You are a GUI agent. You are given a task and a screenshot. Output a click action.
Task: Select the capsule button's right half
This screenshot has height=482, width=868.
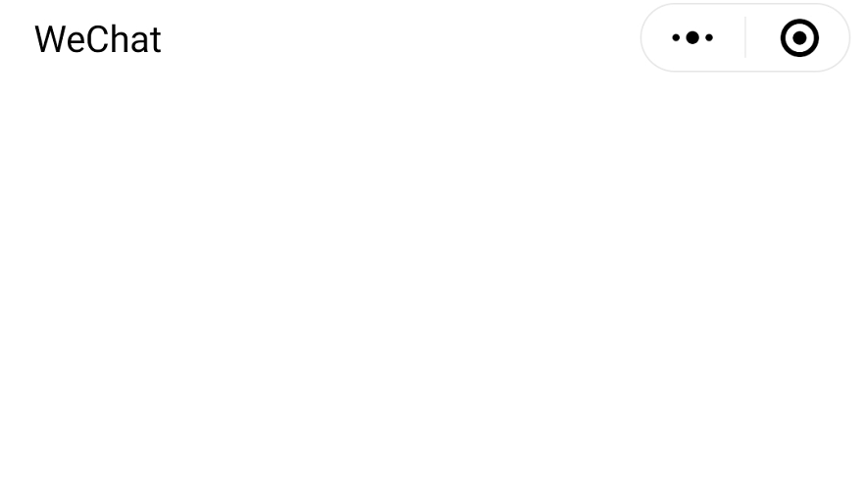pos(797,37)
